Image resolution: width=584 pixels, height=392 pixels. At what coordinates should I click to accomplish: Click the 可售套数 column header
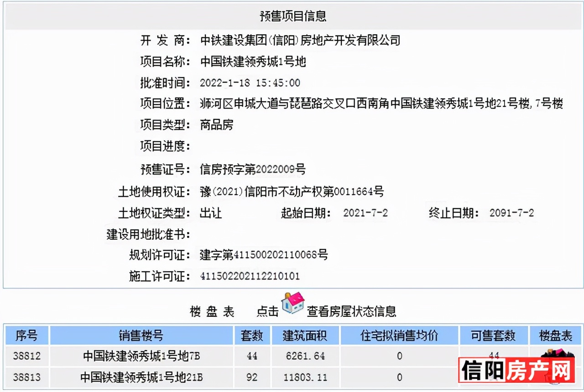coord(494,336)
